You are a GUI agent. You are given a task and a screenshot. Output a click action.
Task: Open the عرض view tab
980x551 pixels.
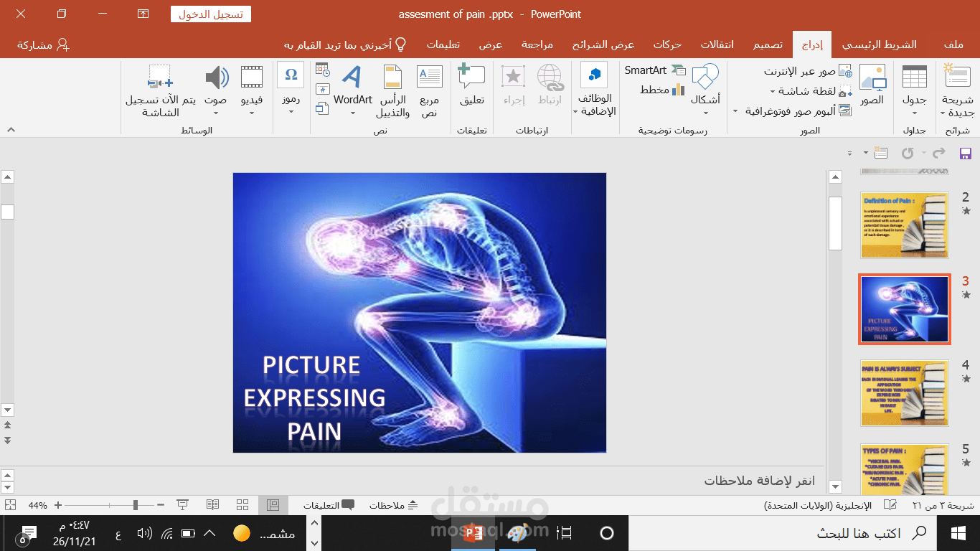pos(491,44)
